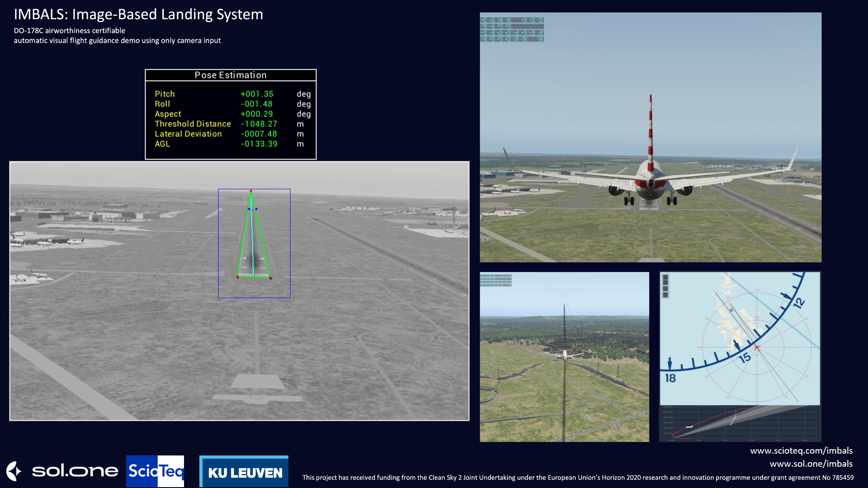The width and height of the screenshot is (868, 488).
Task: Click the white aircraft on altitude profile
Action: click(x=689, y=427)
